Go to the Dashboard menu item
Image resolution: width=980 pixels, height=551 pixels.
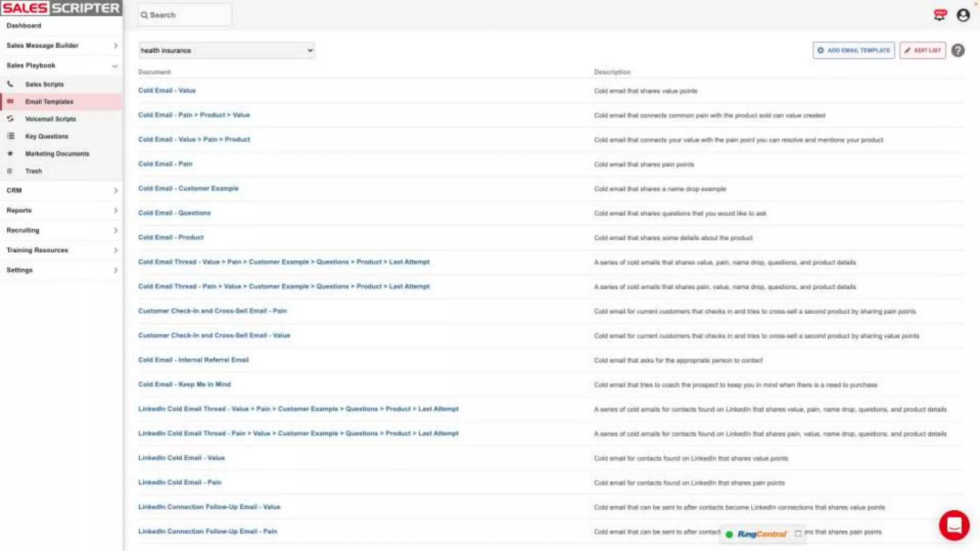coord(24,26)
